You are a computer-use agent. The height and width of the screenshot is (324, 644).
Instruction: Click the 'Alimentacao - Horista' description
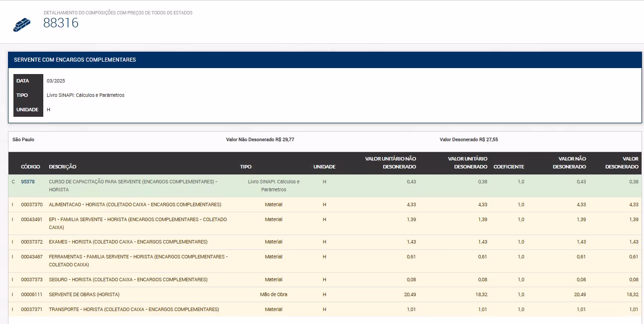point(135,205)
